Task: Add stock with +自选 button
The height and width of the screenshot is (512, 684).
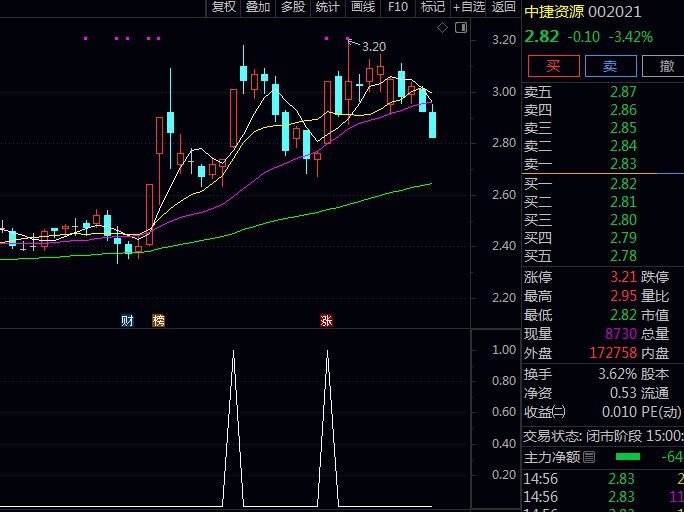Action: pos(469,7)
